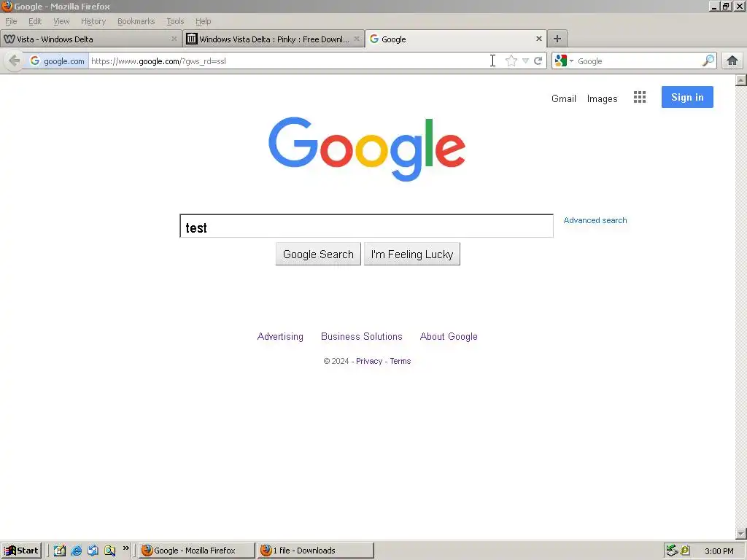Open Gmail link
The image size is (747, 560).
point(564,98)
